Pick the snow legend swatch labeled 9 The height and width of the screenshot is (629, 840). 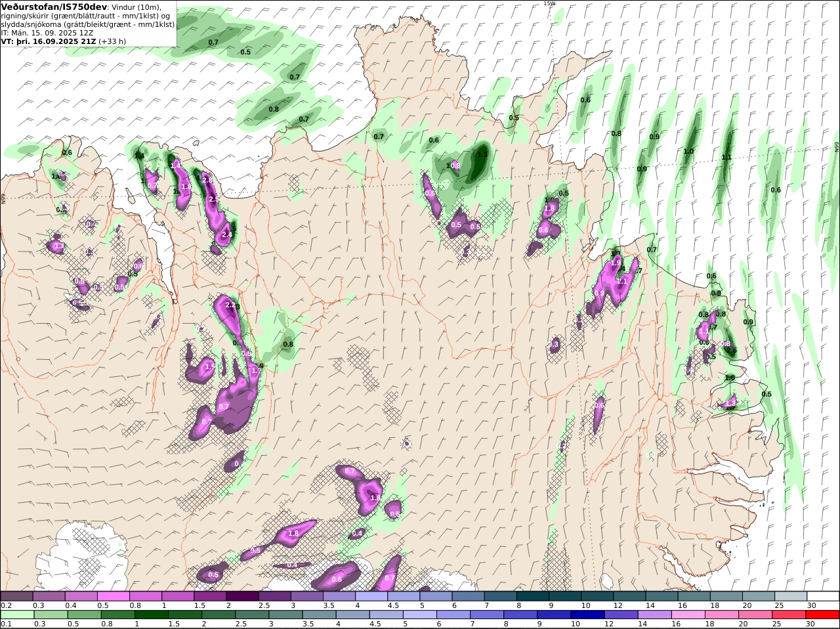(565, 596)
